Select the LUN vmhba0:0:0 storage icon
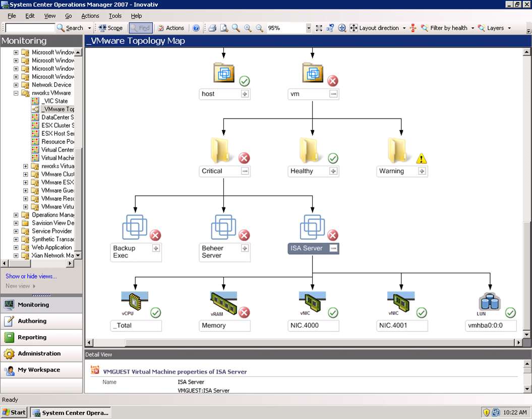Screen dimensions: 532x419 [x=490, y=302]
